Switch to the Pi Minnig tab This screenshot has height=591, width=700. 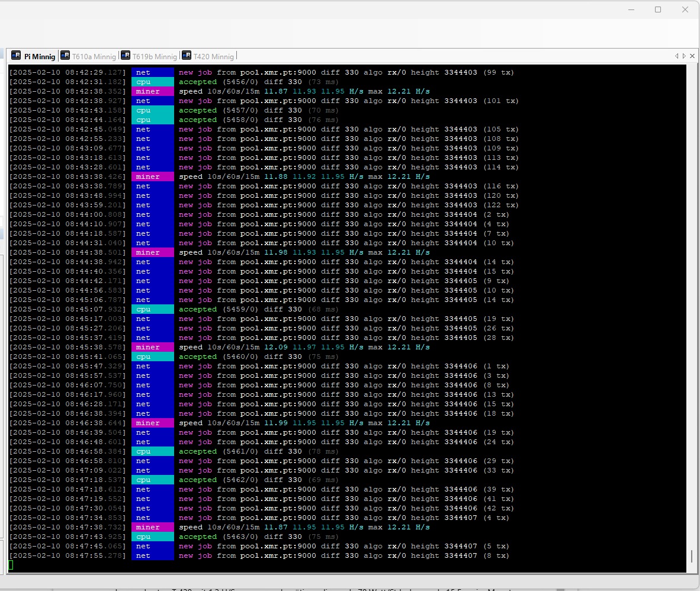point(34,56)
